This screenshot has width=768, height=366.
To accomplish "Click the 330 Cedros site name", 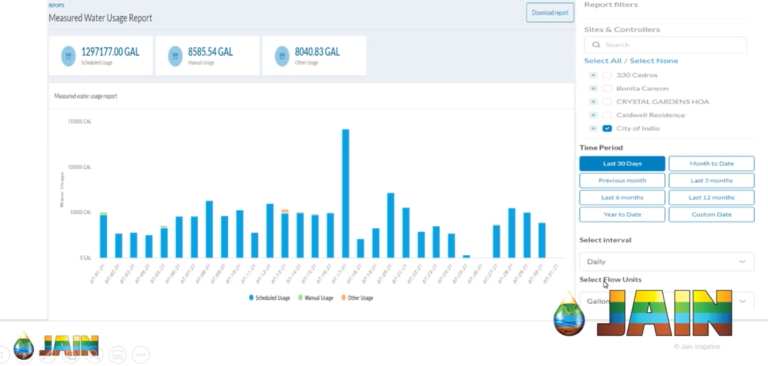I will tap(637, 75).
